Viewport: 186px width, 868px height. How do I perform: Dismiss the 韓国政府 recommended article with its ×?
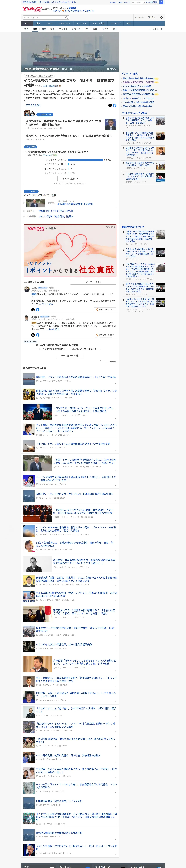point(116,384)
